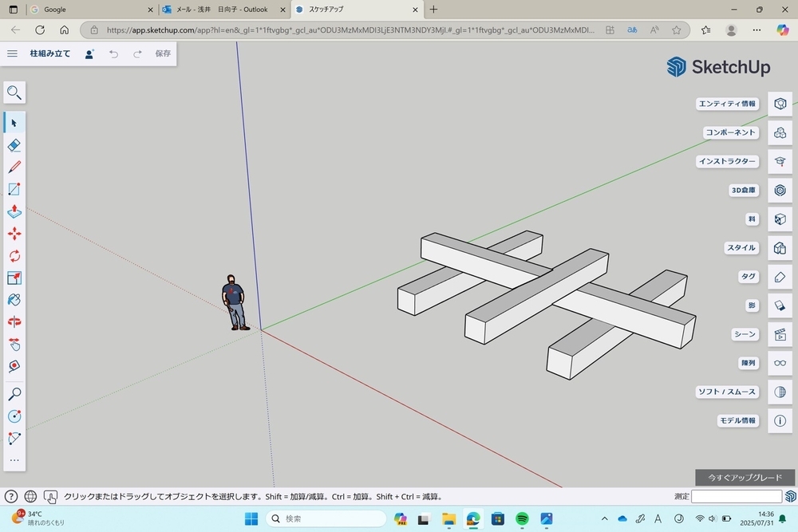Open the Model Info panel icon

point(780,420)
